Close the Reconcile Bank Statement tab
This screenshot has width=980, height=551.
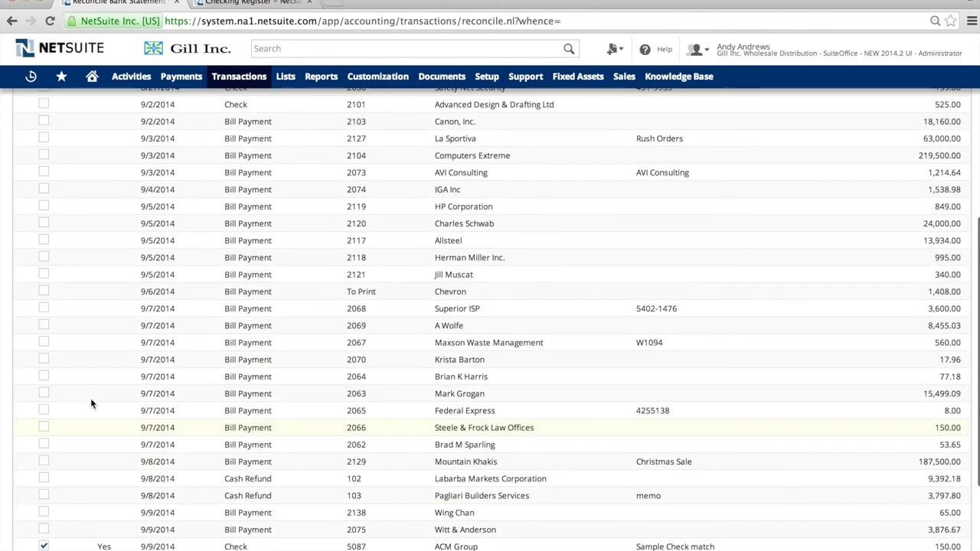(177, 2)
